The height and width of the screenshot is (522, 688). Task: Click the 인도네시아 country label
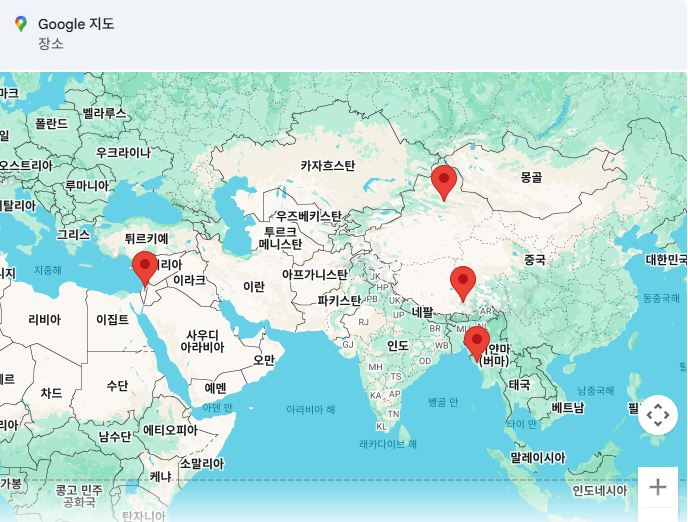click(x=600, y=490)
